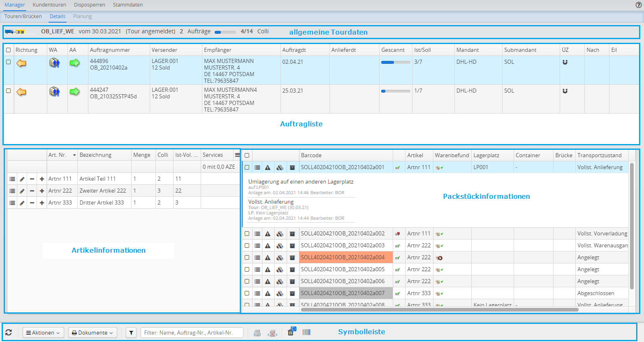Select article row Zweiter Artikel 222

123,191
